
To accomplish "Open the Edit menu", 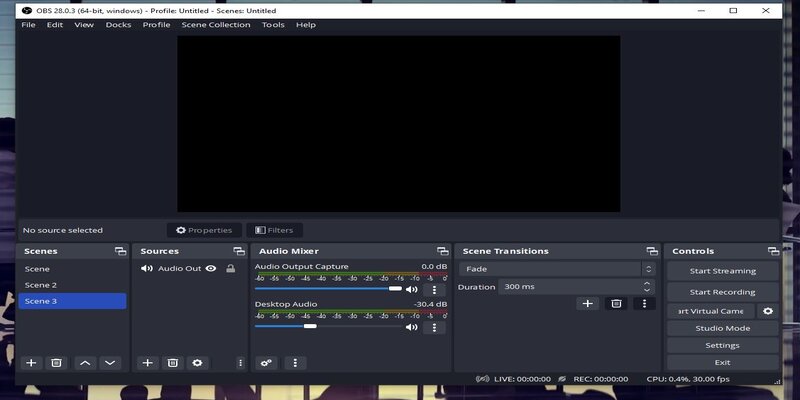I will point(55,24).
